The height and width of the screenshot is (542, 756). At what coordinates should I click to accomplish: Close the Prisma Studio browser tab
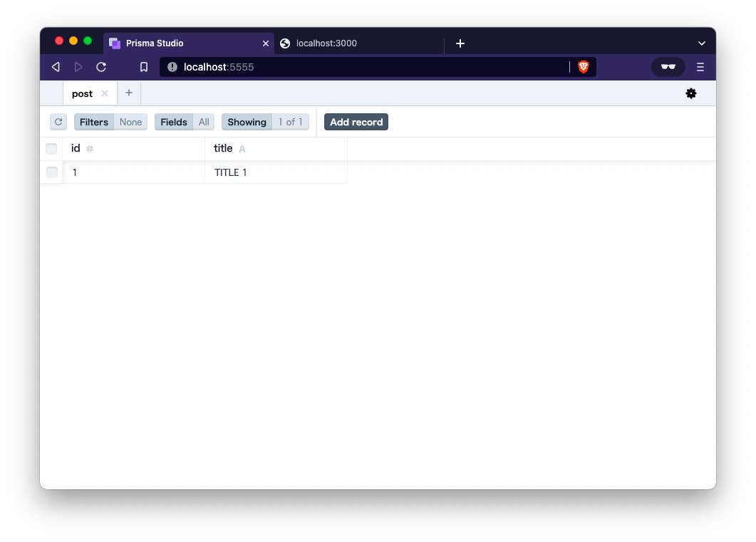tap(266, 43)
